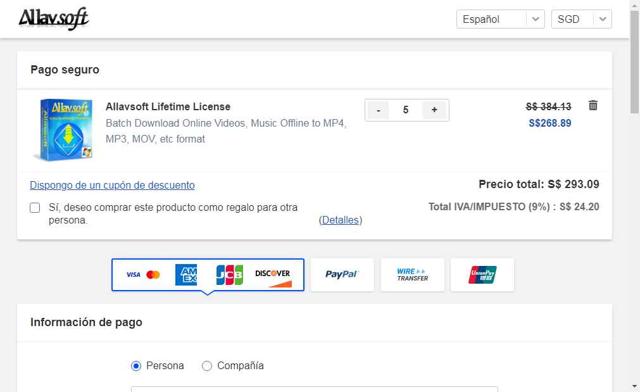Click the Mastercard logo

153,275
